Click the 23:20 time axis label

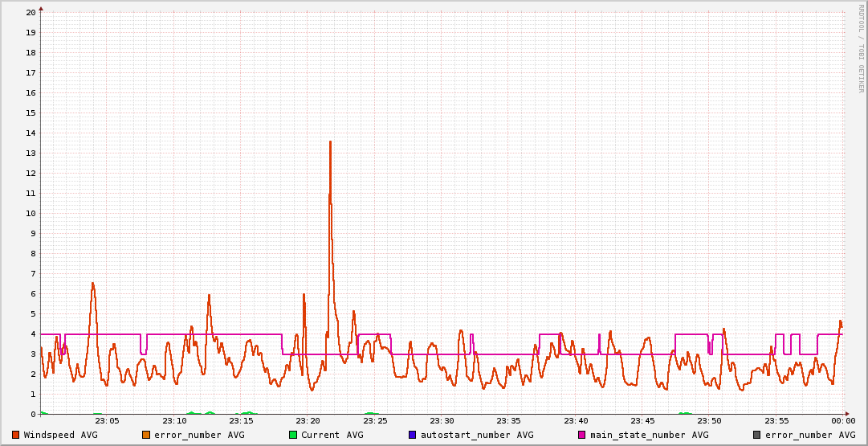(308, 421)
